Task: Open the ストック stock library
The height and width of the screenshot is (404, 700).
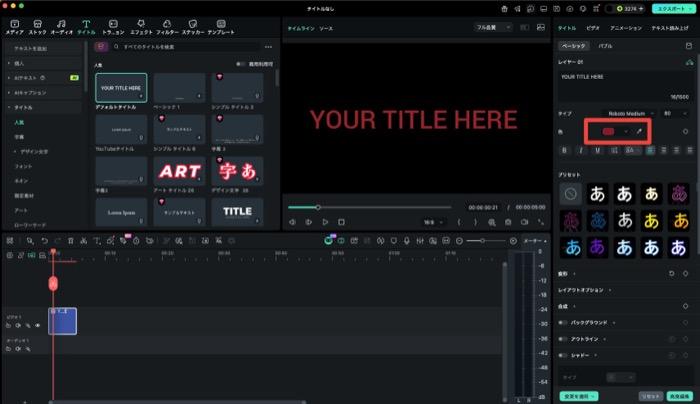Action: pos(38,27)
